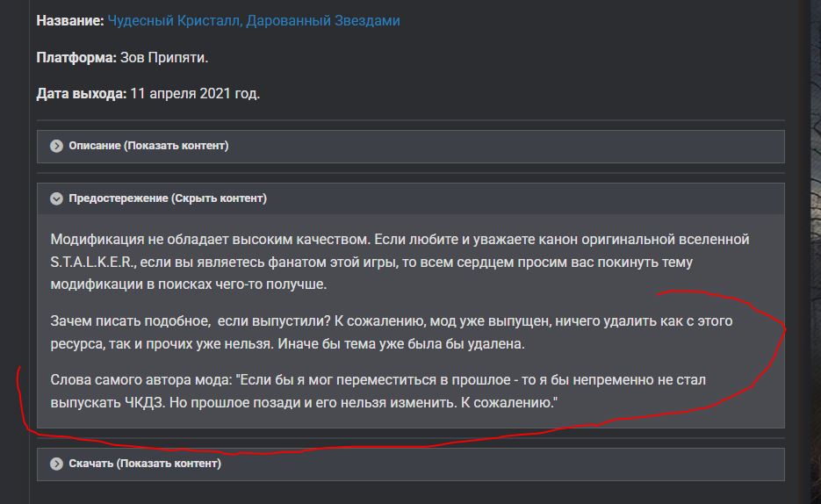The width and height of the screenshot is (821, 504).
Task: Click the bold Дата выхода: label
Action: point(81,94)
